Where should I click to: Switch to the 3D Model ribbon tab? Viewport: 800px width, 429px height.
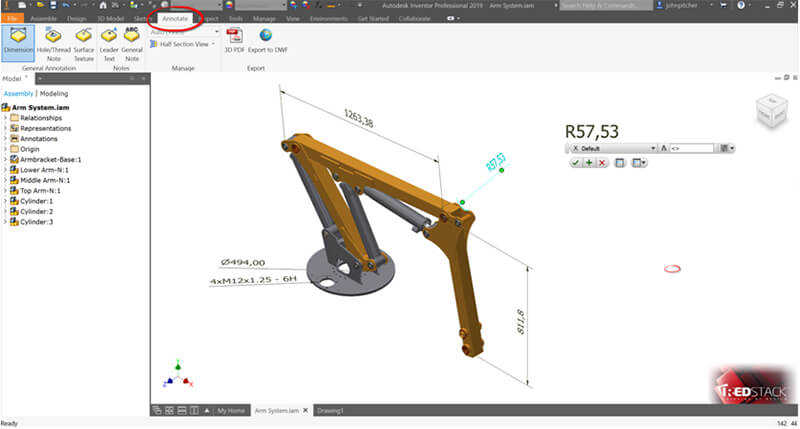pos(110,18)
